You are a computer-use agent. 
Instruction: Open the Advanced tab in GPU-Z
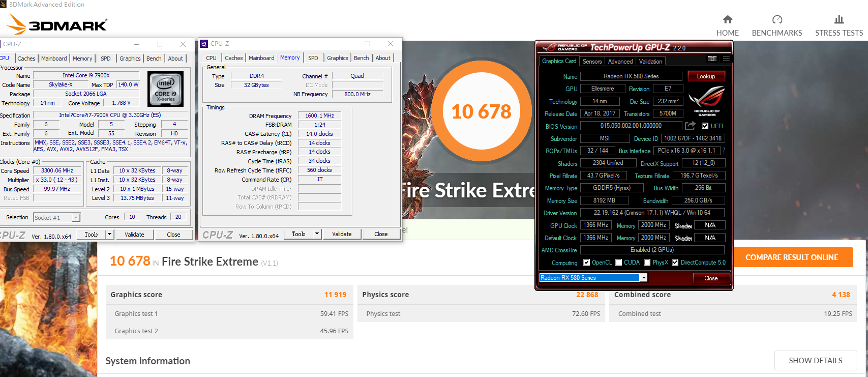click(x=620, y=62)
